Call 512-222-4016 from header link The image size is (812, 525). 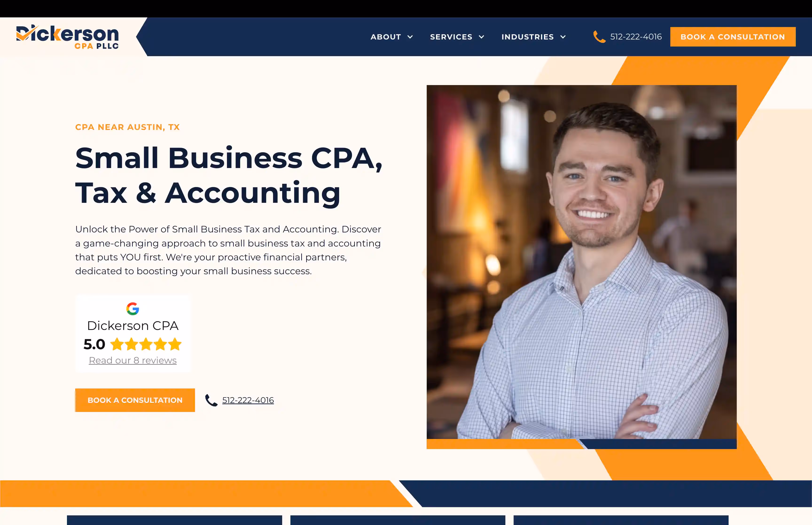click(636, 37)
